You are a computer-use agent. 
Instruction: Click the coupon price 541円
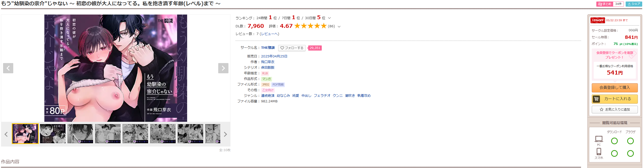tap(615, 73)
